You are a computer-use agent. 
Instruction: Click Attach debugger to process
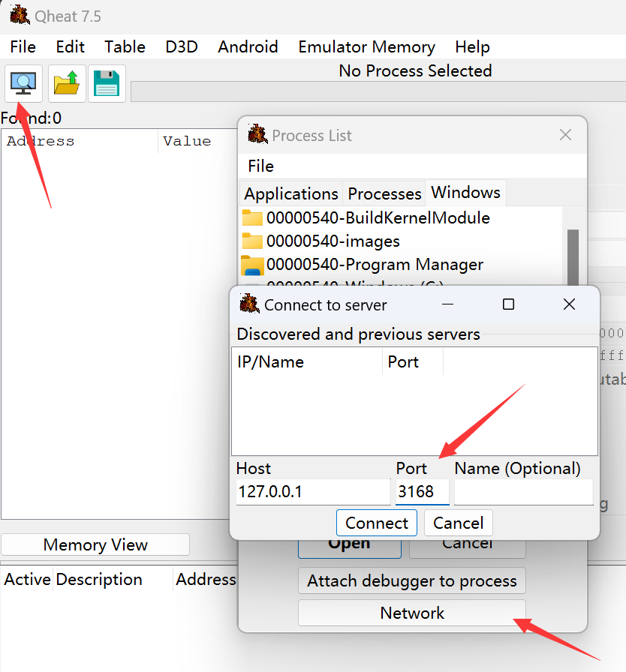tap(412, 580)
